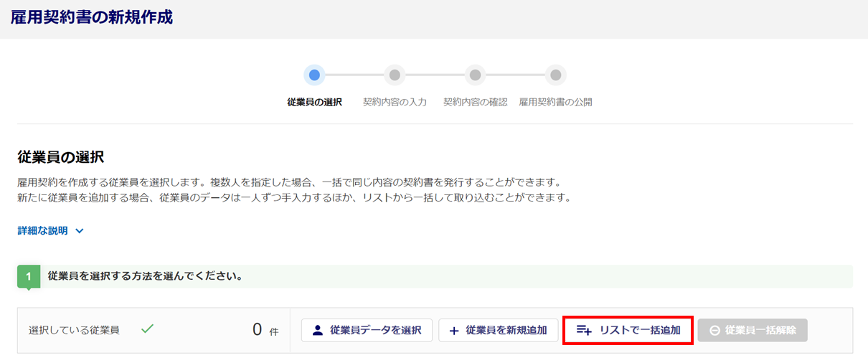The width and height of the screenshot is (868, 358).
Task: Click the 契約内容の確認 step label
Action: click(475, 102)
